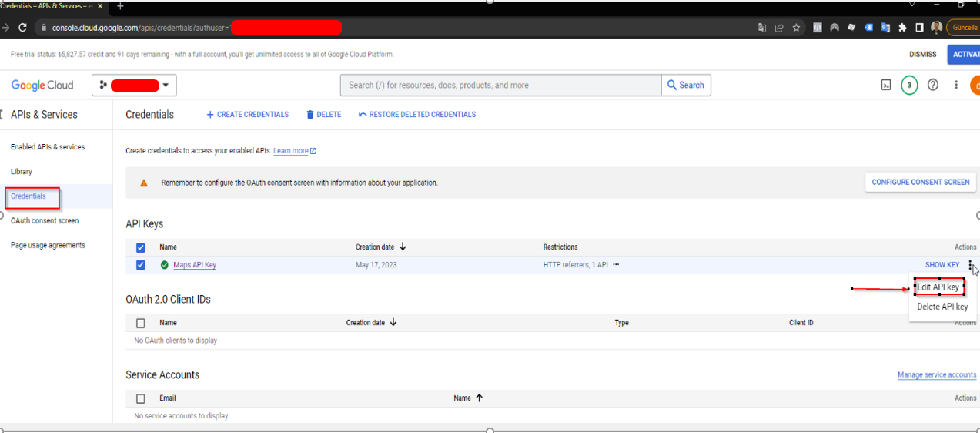
Task: Open the project selector dropdown
Action: [135, 86]
